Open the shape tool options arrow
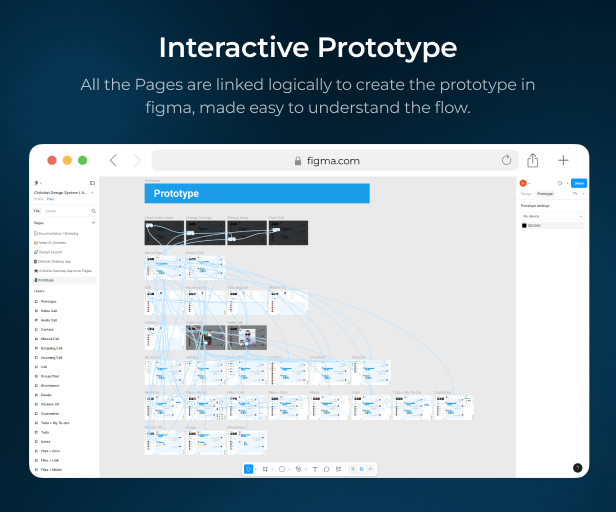616x512 pixels. point(289,469)
